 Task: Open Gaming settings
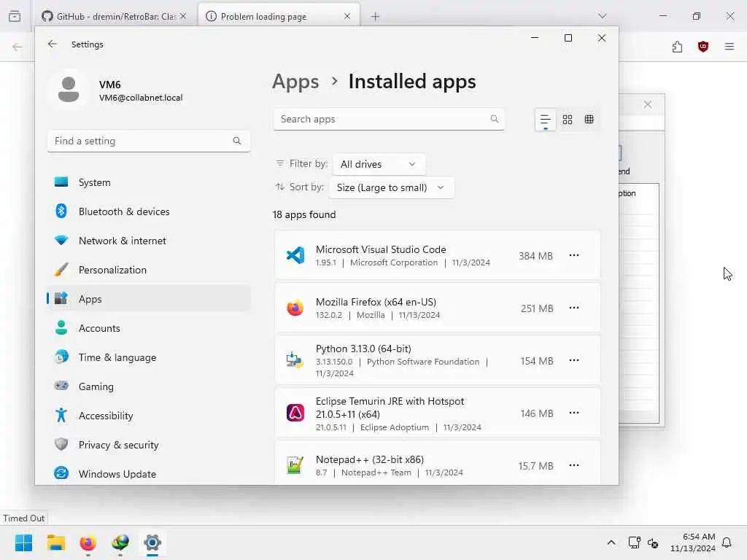click(149, 386)
